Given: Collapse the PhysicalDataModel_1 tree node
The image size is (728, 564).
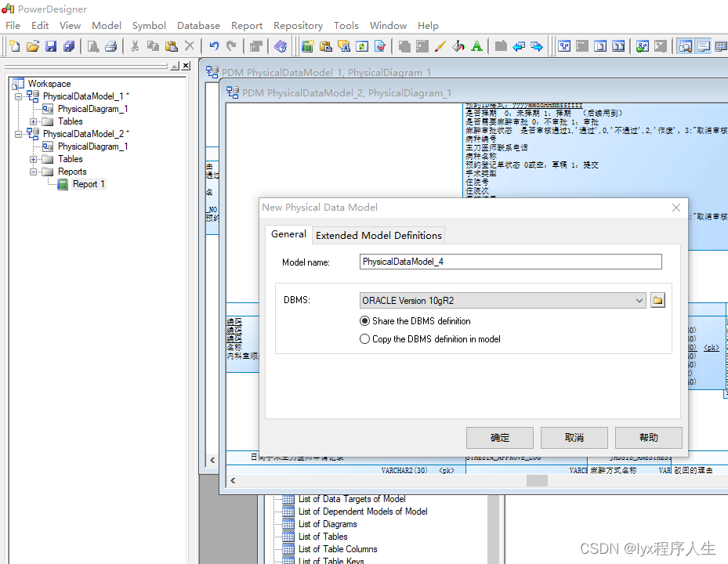Looking at the screenshot, I should [18, 96].
